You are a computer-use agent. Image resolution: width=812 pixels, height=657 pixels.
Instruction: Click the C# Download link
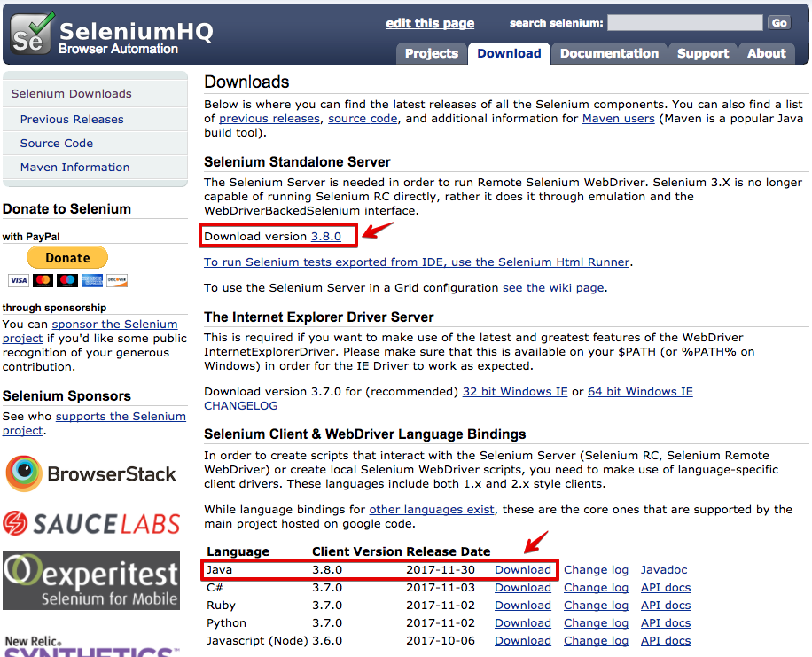click(522, 588)
